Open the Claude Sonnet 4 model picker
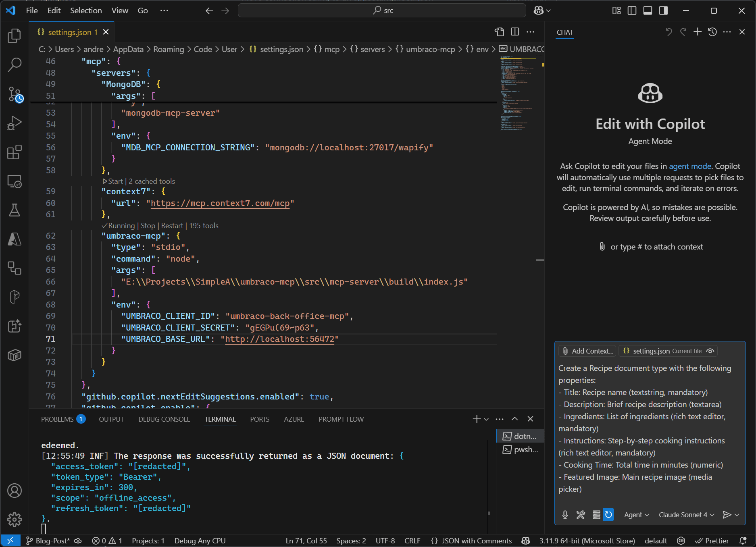Viewport: 756px width, 547px height. coord(686,515)
